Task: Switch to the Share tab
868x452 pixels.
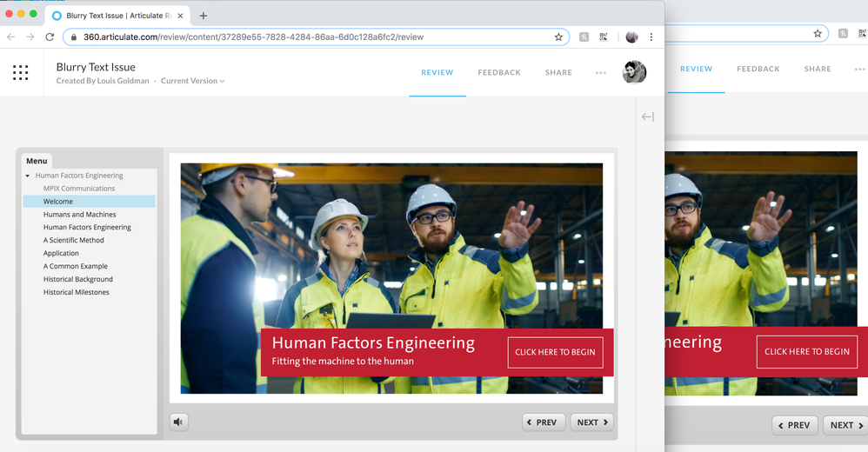Action: tap(558, 72)
